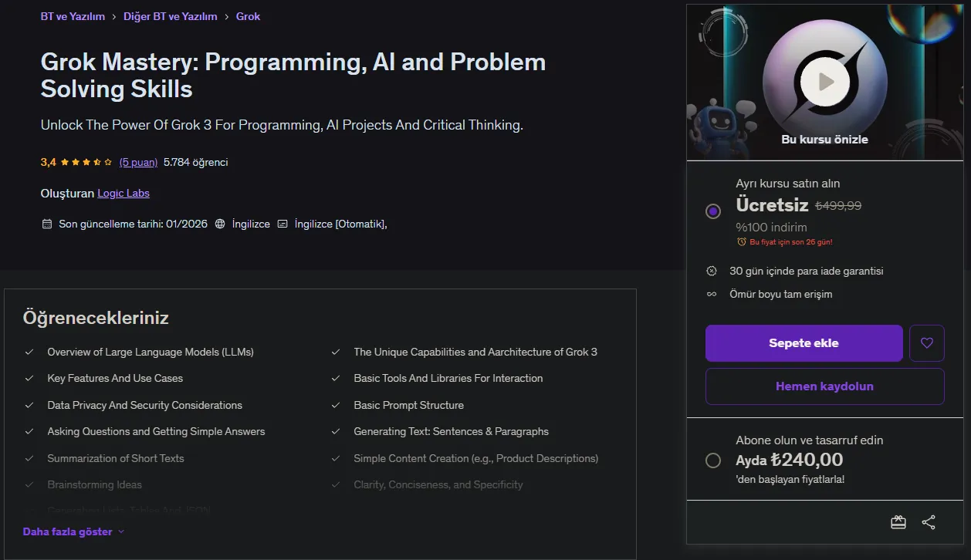Click the globe icon beside İngilizce
Viewport: 971px width, 560px height.
[220, 224]
